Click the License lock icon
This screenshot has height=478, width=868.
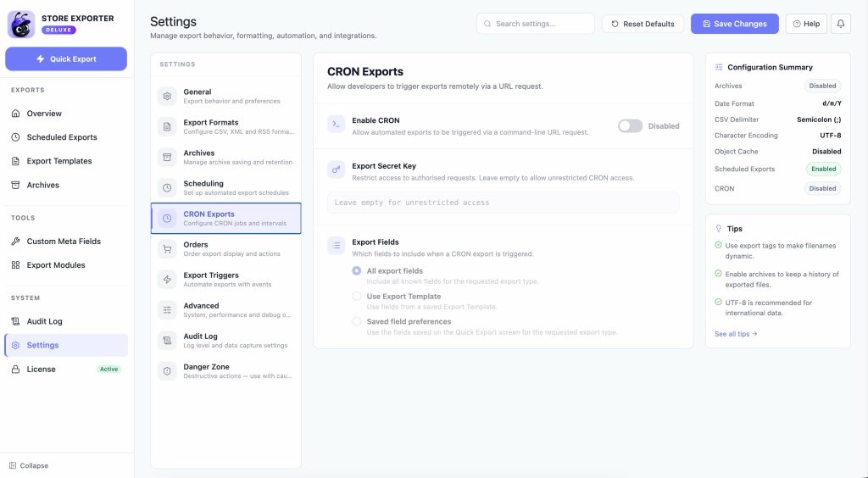pyautogui.click(x=15, y=369)
